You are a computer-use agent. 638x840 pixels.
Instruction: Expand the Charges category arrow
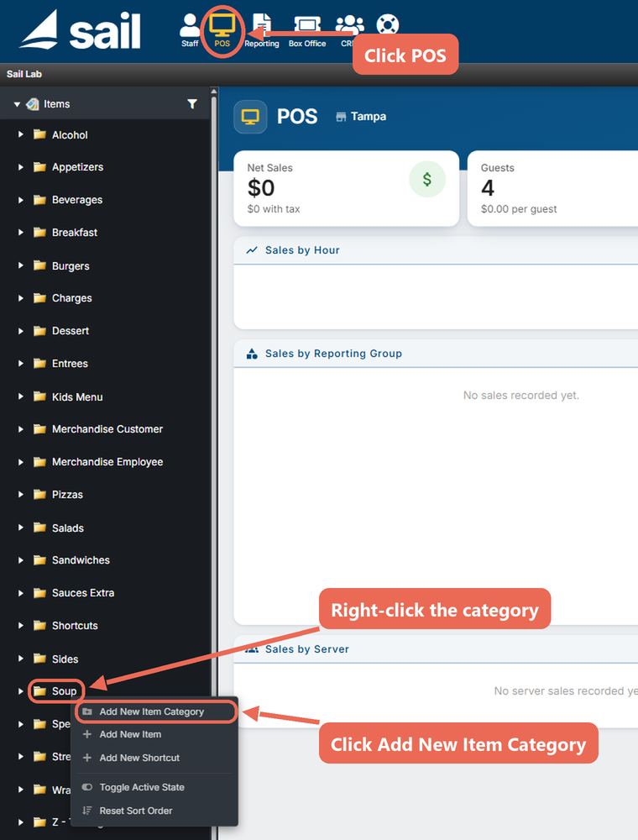pos(21,298)
